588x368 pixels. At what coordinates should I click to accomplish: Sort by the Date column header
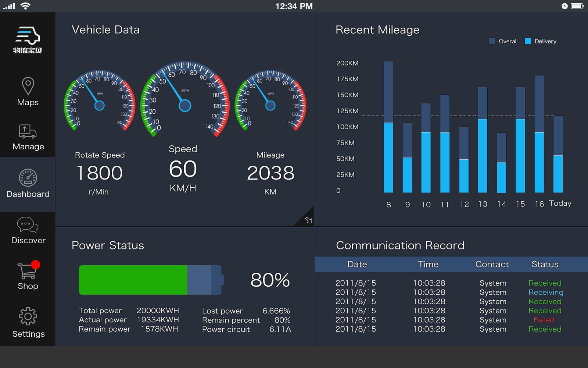pyautogui.click(x=357, y=264)
